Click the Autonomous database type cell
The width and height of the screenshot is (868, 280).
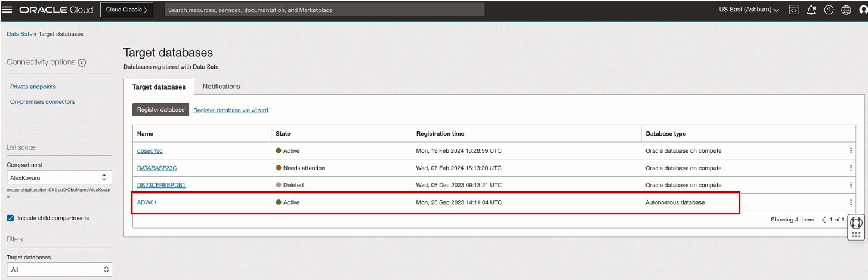tap(675, 202)
